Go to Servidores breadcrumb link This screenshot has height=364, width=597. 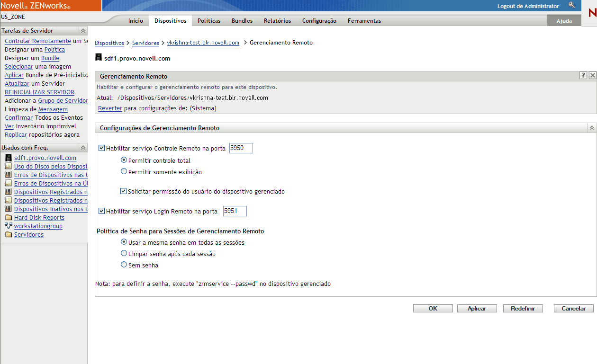click(x=145, y=43)
